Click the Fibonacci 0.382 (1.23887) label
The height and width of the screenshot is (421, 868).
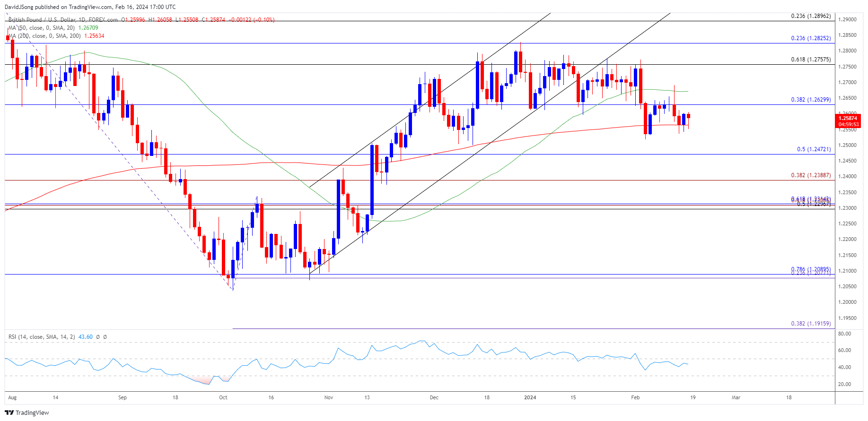[811, 175]
